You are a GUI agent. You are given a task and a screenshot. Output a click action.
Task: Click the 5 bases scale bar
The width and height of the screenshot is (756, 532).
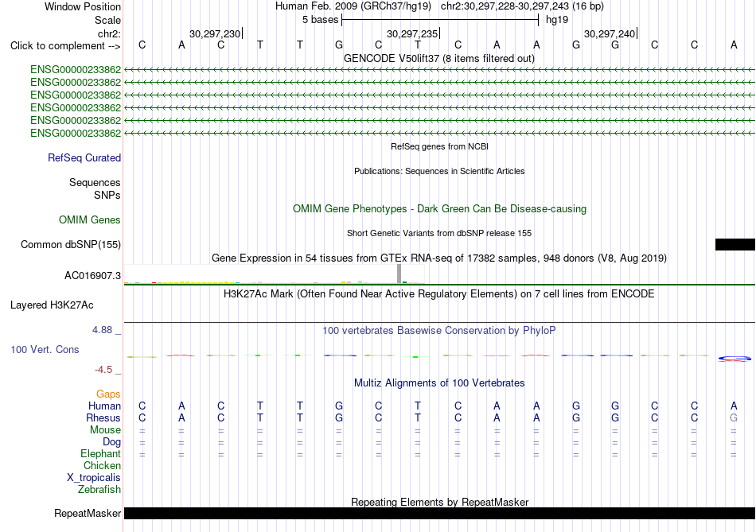click(440, 20)
